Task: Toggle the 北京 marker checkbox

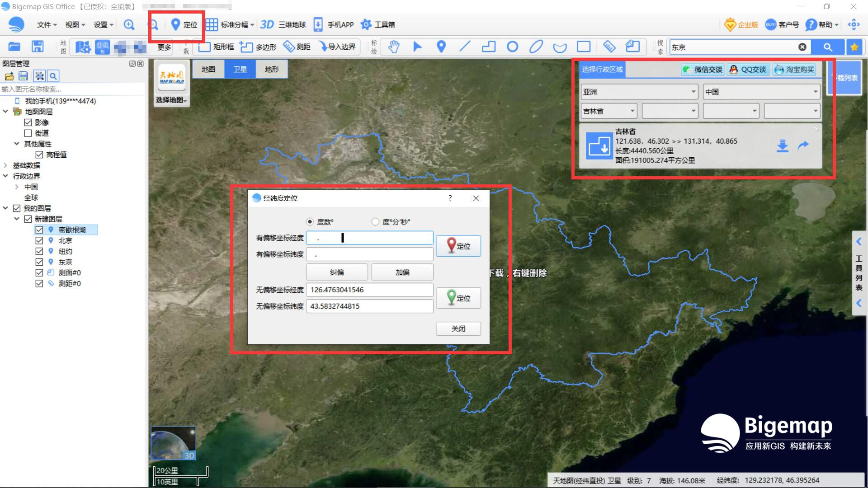Action: pos(39,241)
